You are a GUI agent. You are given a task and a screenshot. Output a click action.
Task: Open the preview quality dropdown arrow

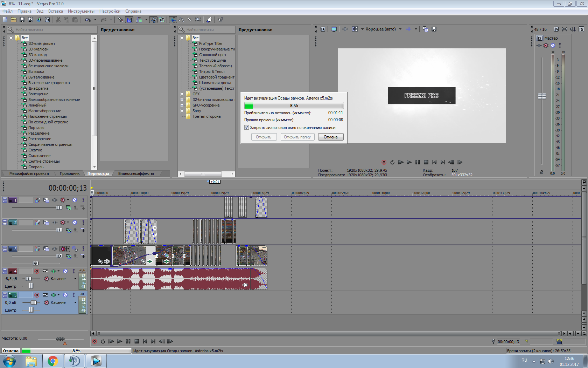click(400, 29)
